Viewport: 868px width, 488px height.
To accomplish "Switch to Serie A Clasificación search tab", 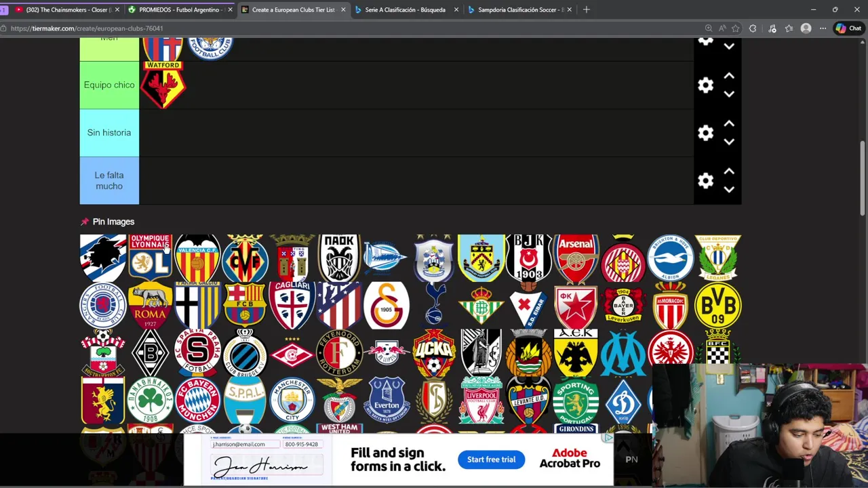I will [x=406, y=9].
